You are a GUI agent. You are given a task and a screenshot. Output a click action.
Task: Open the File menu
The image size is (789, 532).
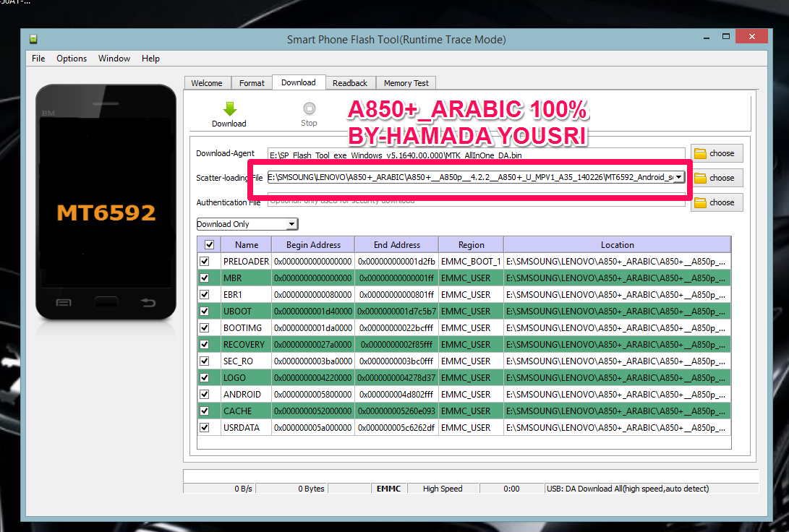[38, 59]
